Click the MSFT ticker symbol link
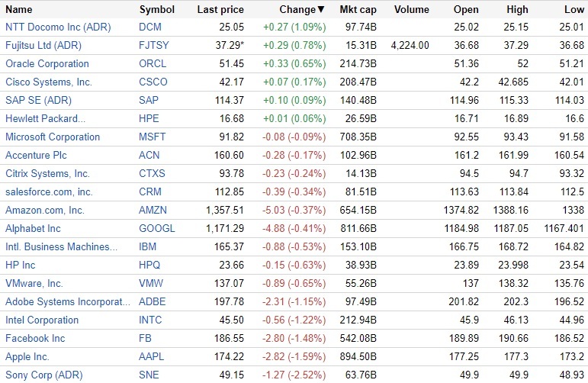The height and width of the screenshot is (383, 588). click(153, 137)
